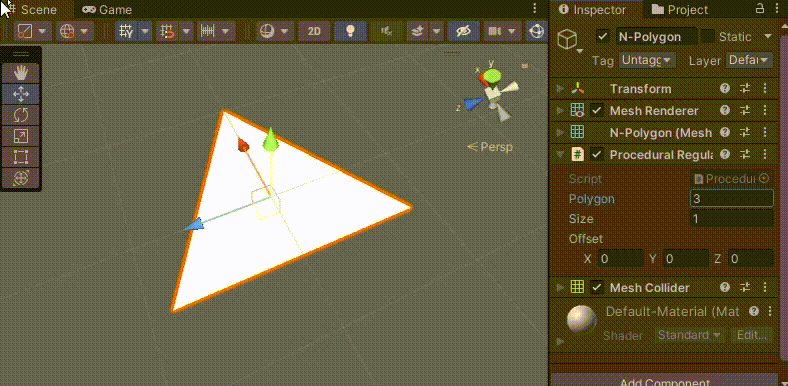
Task: Open scene camera dropdown arrow
Action: click(513, 31)
